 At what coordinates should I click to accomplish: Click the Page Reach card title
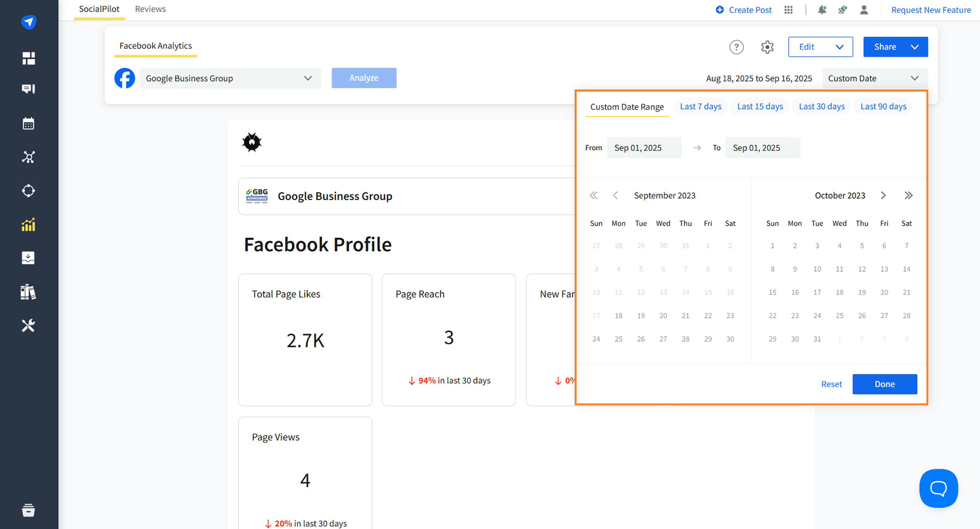click(420, 294)
